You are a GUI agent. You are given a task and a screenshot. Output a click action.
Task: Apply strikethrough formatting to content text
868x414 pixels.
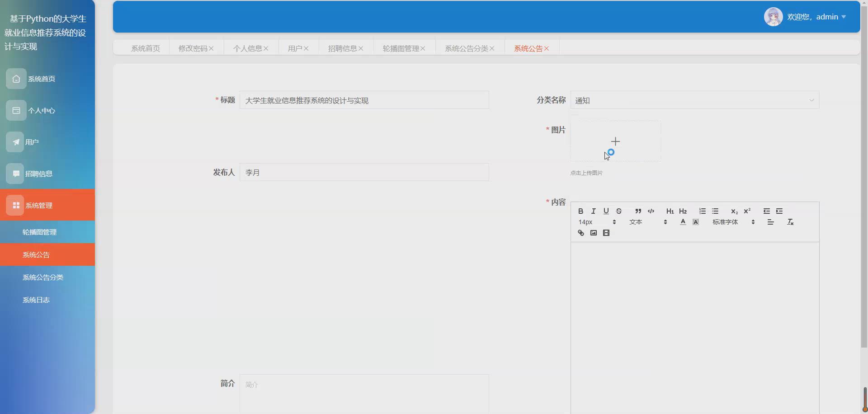(x=618, y=211)
